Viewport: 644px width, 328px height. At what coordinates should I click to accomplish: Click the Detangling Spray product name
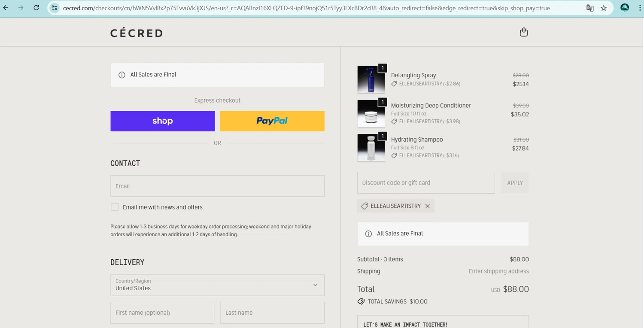(413, 75)
